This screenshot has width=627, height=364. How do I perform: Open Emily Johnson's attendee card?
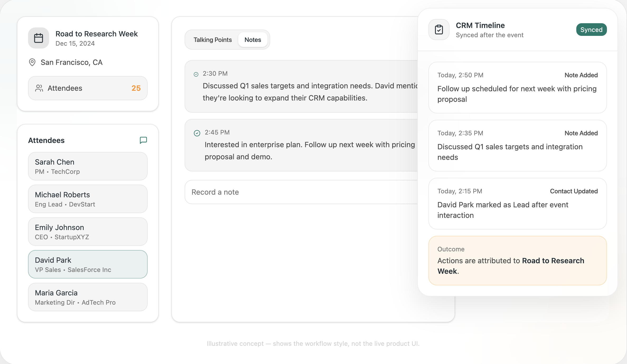(x=88, y=232)
